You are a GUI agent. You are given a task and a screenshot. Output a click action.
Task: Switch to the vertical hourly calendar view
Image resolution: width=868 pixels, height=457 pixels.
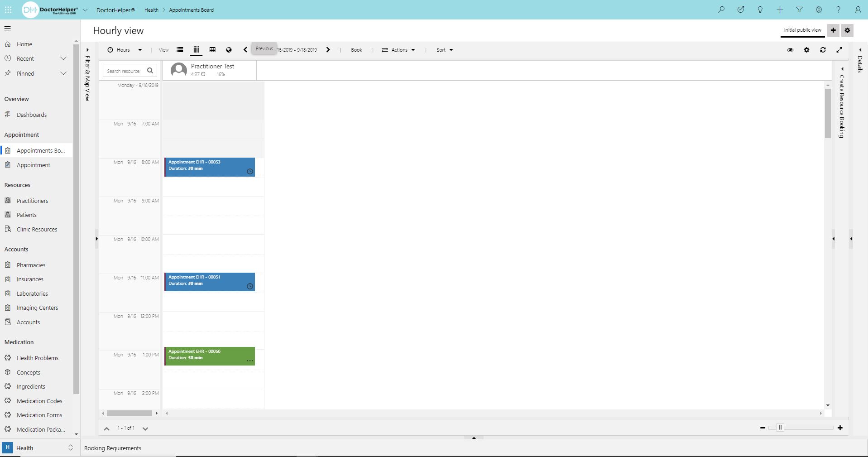point(196,50)
